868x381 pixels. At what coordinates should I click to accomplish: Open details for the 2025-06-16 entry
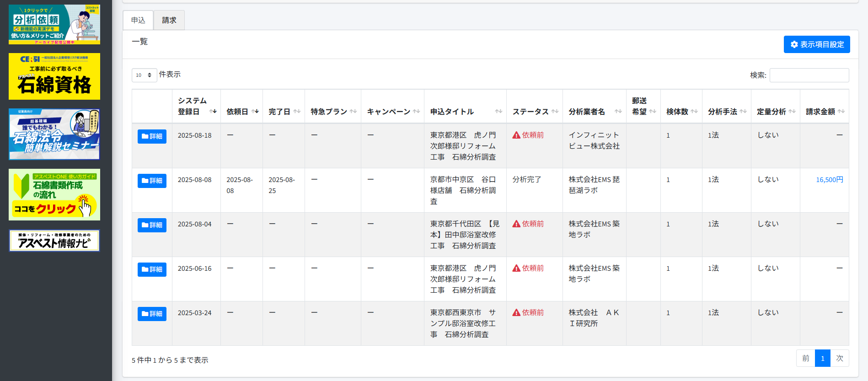click(x=152, y=269)
